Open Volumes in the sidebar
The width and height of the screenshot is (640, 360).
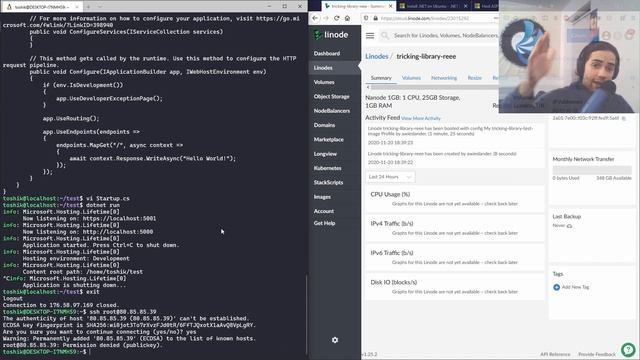[324, 82]
